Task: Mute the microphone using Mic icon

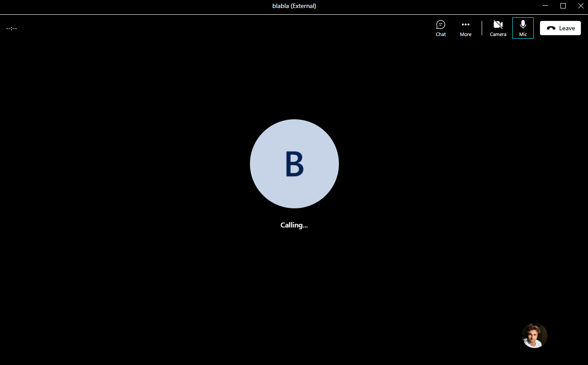Action: 523,24
